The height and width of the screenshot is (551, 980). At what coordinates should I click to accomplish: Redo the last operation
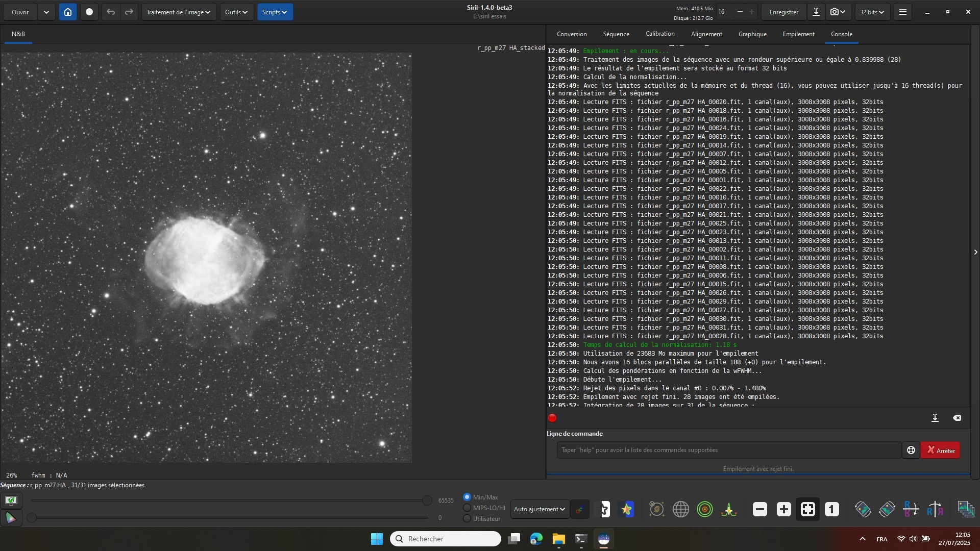(x=129, y=12)
